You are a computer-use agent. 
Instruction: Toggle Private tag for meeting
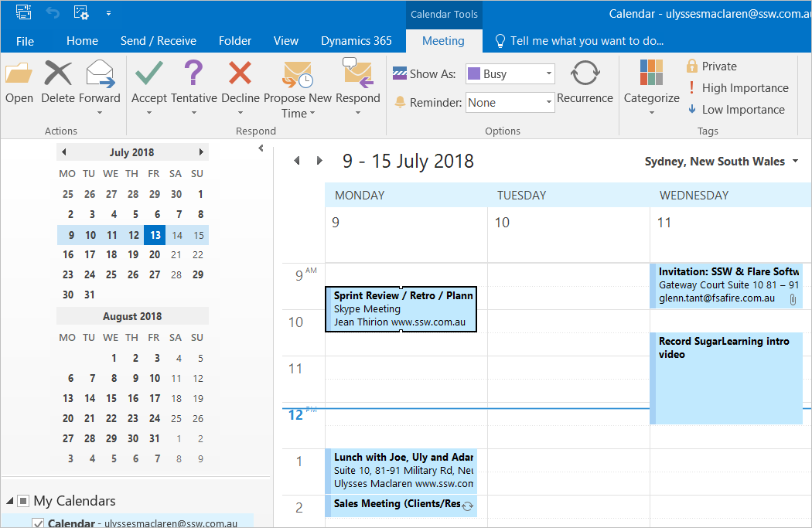tap(711, 66)
